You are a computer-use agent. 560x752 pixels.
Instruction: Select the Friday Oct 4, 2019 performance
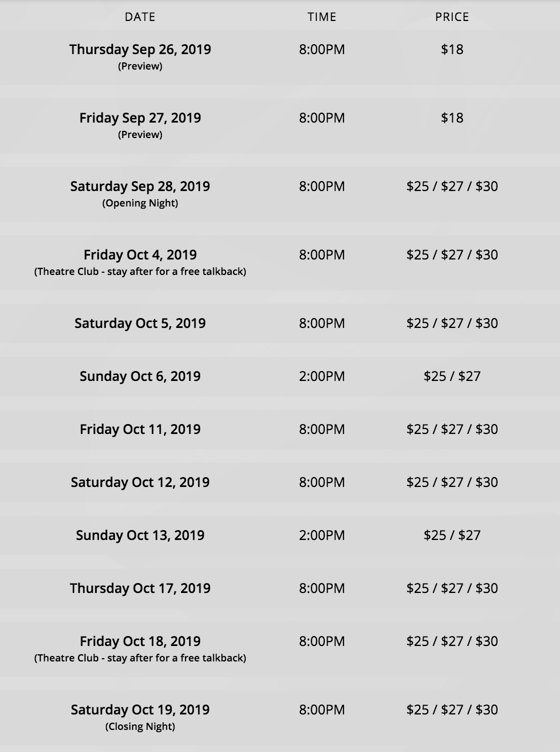140,255
